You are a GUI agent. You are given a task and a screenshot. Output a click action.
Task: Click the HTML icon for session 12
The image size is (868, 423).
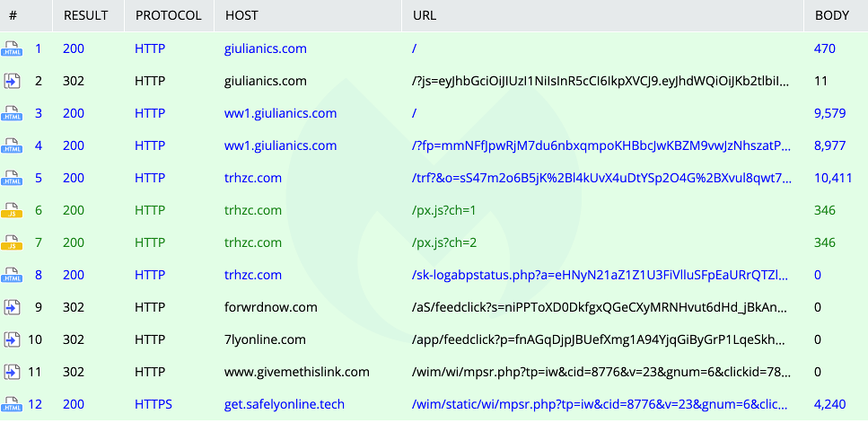[13, 405]
